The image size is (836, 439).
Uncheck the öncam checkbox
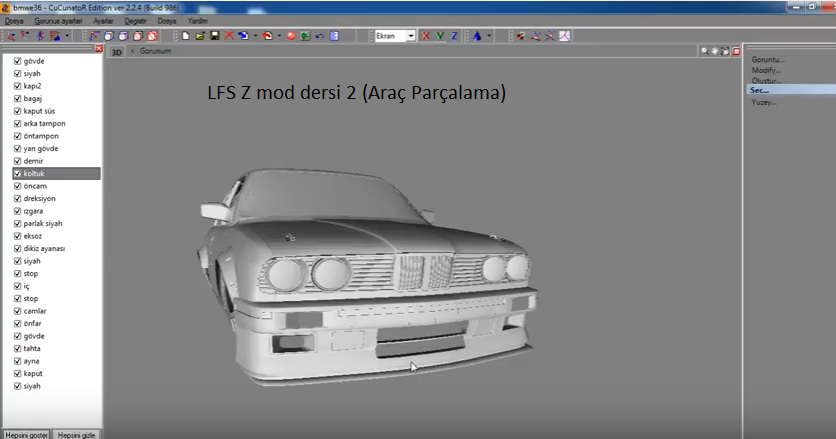tap(18, 186)
